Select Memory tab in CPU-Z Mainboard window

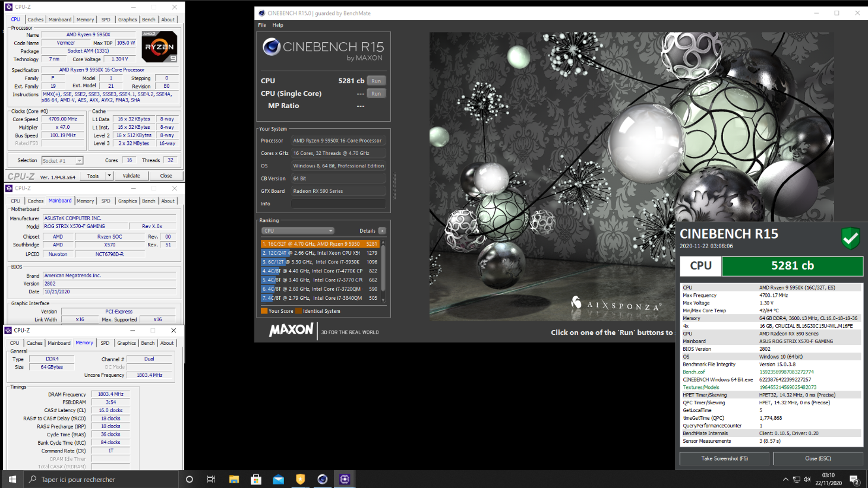85,201
